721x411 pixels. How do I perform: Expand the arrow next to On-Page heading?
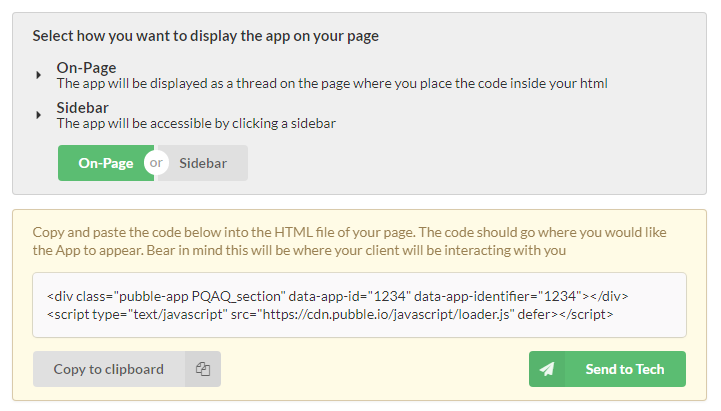tap(39, 75)
